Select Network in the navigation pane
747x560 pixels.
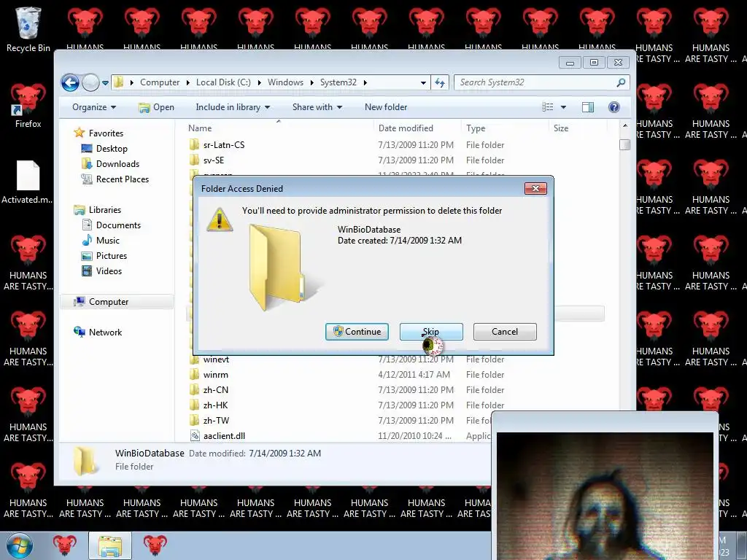[98, 332]
